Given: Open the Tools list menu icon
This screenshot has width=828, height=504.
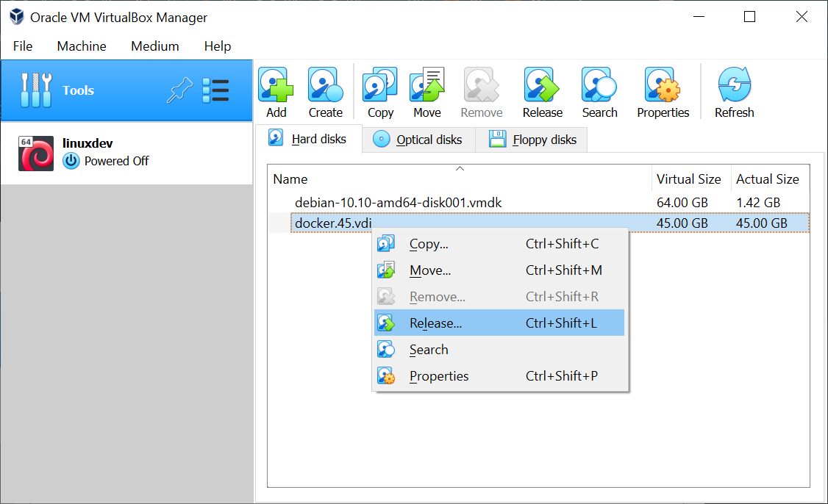Looking at the screenshot, I should tap(215, 90).
